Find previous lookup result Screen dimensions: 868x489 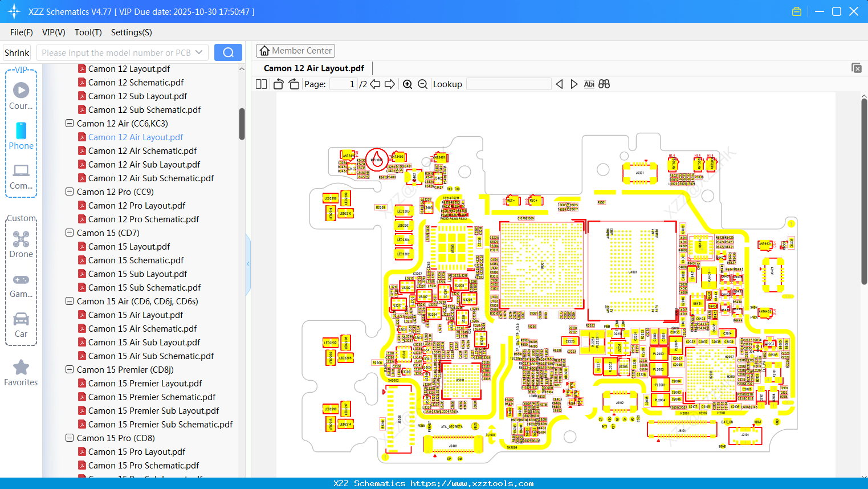[559, 84]
